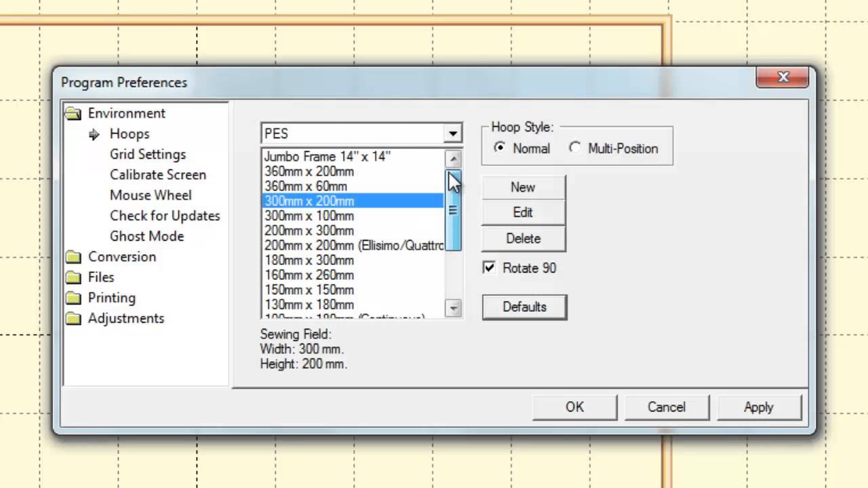Select the 360mm x 60mm hoop
This screenshot has width=868, height=488.
353,186
